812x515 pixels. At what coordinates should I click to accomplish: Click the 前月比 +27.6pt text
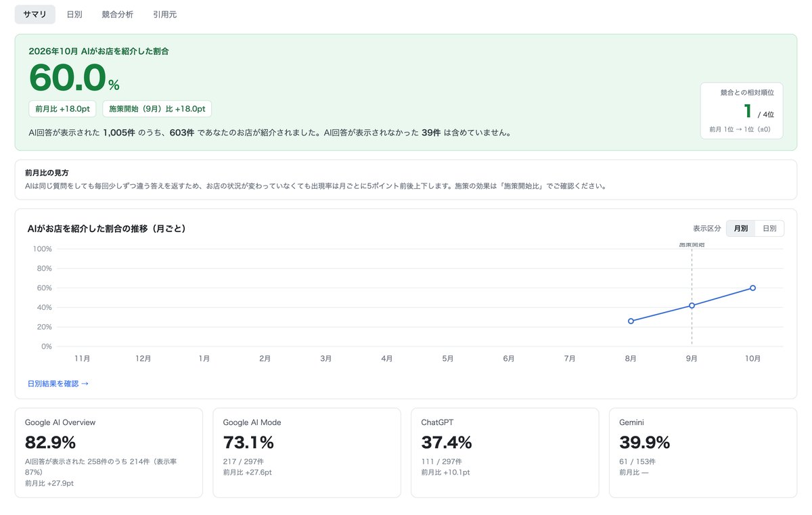tap(248, 472)
